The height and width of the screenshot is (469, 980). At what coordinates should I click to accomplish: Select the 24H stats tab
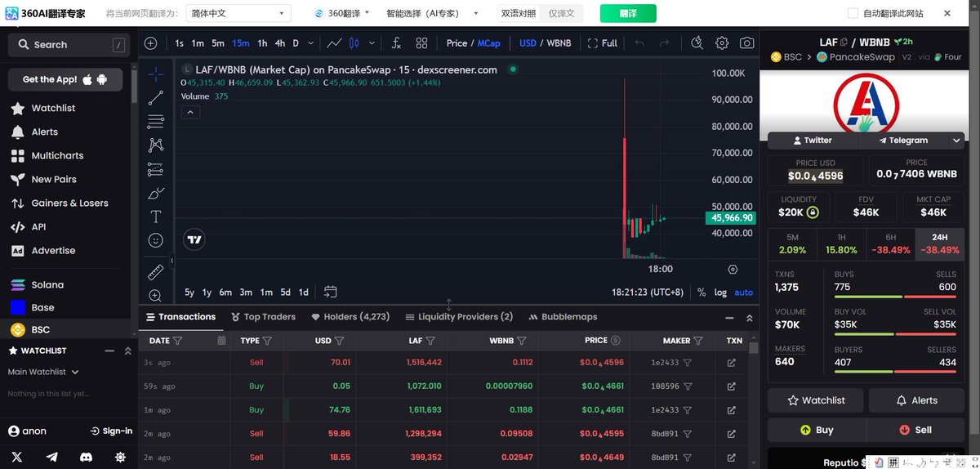(x=939, y=244)
